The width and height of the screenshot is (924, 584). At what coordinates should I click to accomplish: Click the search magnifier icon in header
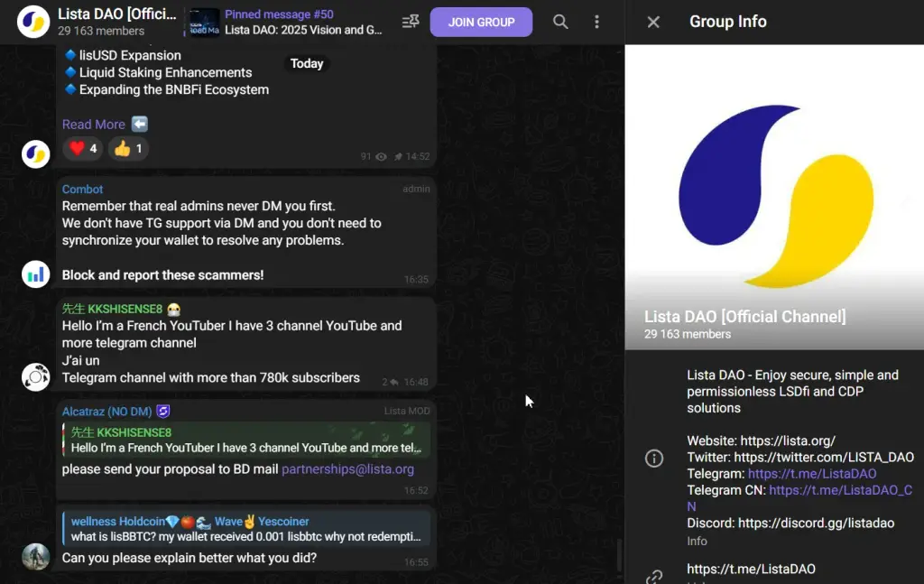pyautogui.click(x=560, y=22)
